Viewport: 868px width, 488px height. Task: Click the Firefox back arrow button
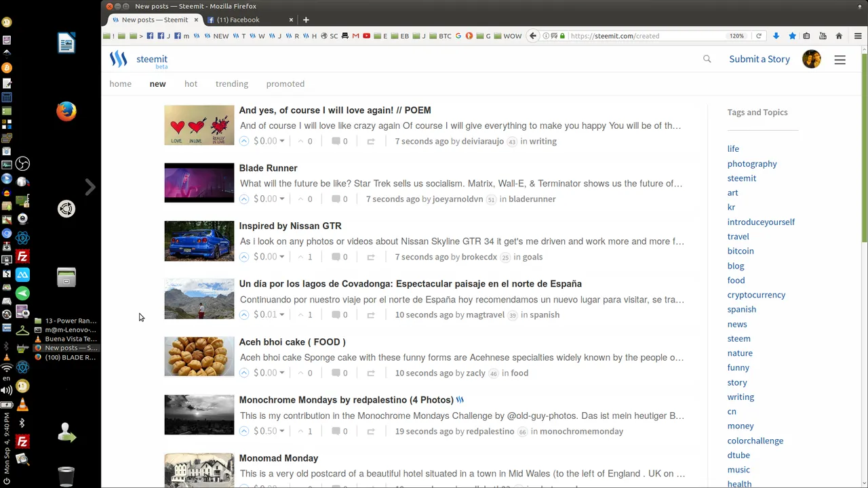pos(533,36)
